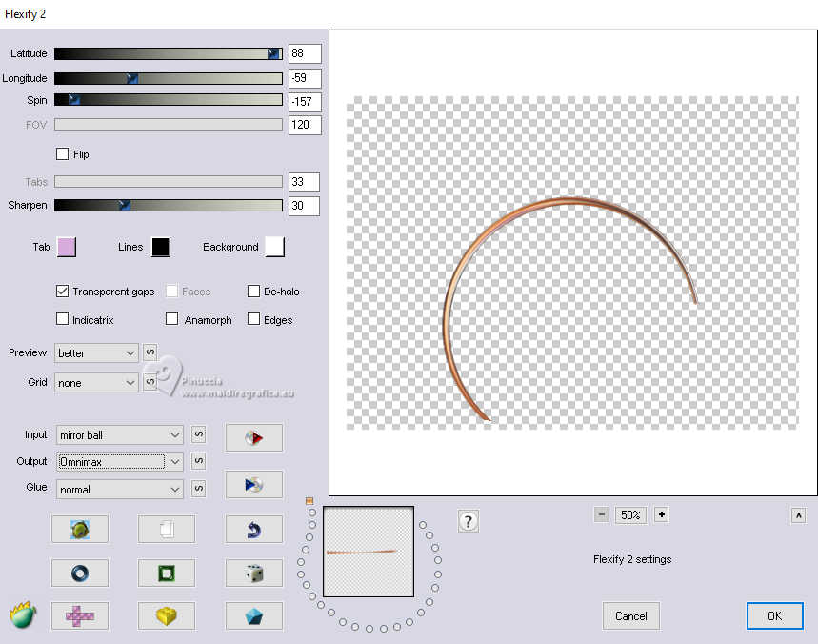Viewport: 818px width, 644px height.
Task: Click the caret collapse button at right
Action: [x=798, y=515]
